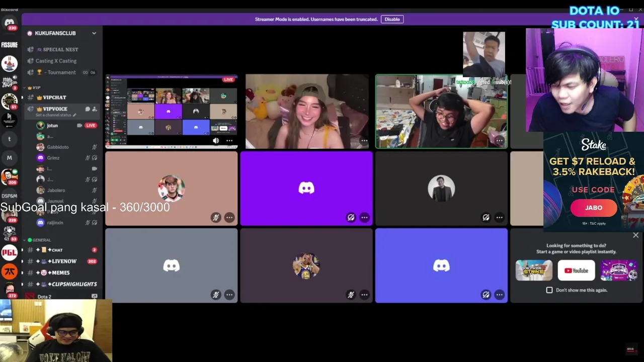Image resolution: width=644 pixels, height=362 pixels.
Task: Toggle volume on the live stream tile
Action: pyautogui.click(x=216, y=141)
